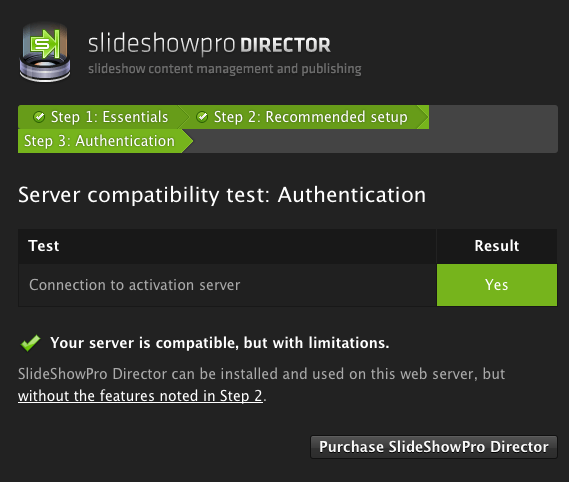Click Purchase SlideShowPro Director button
Image resolution: width=569 pixels, height=482 pixels.
434,447
